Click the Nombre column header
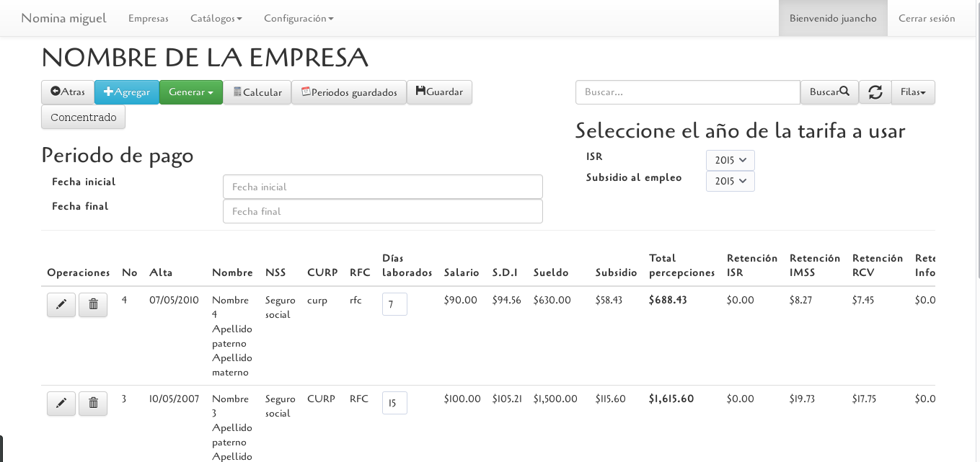The width and height of the screenshot is (980, 462). point(232,273)
